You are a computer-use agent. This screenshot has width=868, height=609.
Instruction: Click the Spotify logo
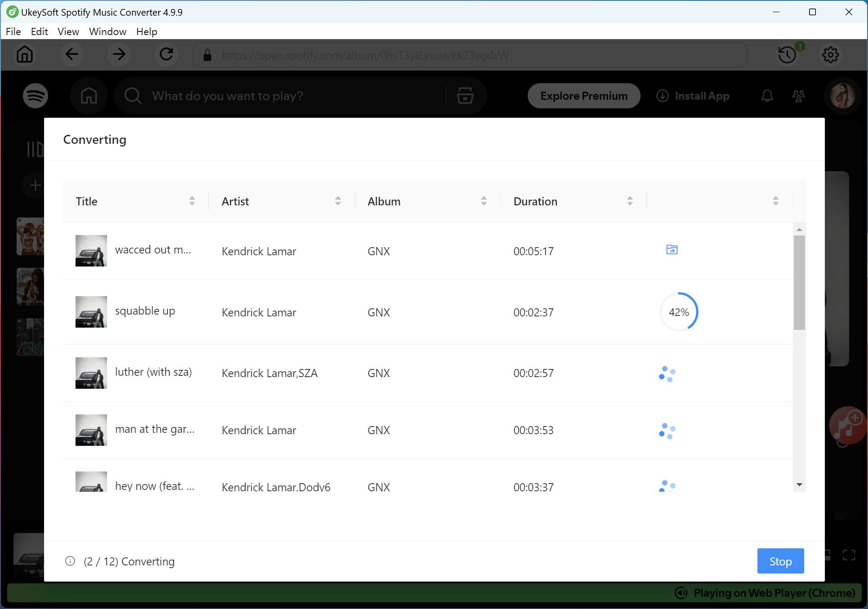point(35,96)
